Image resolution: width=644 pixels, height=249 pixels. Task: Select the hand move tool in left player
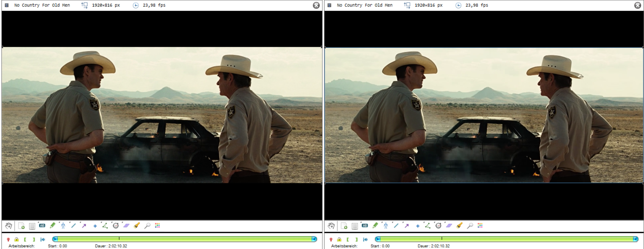click(9, 226)
